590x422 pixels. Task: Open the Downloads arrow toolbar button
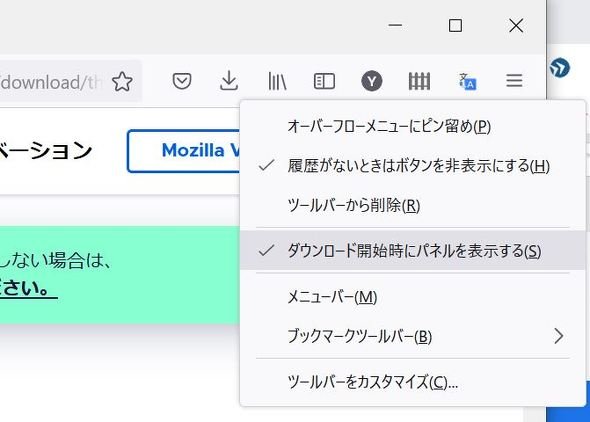tap(229, 81)
